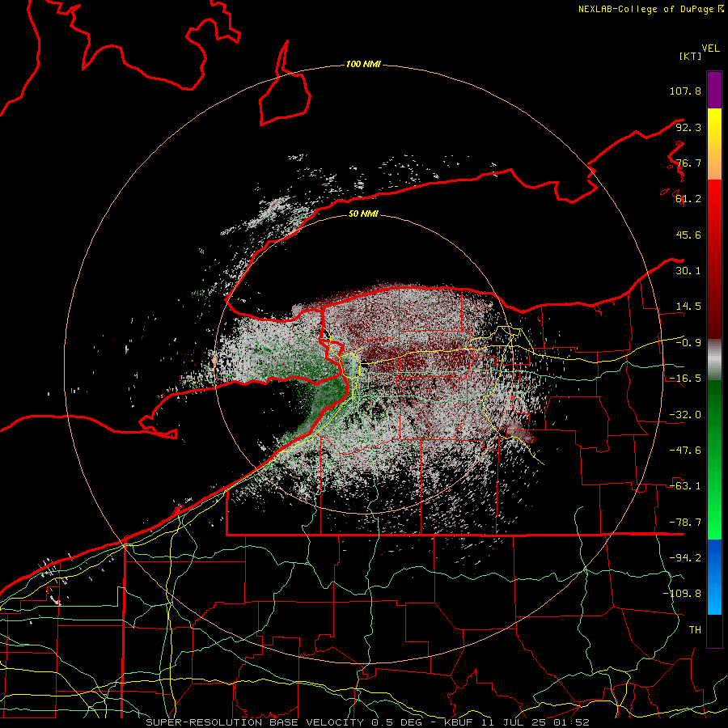Select the -32.0 velocity scale value
The image size is (728, 728).
point(685,415)
